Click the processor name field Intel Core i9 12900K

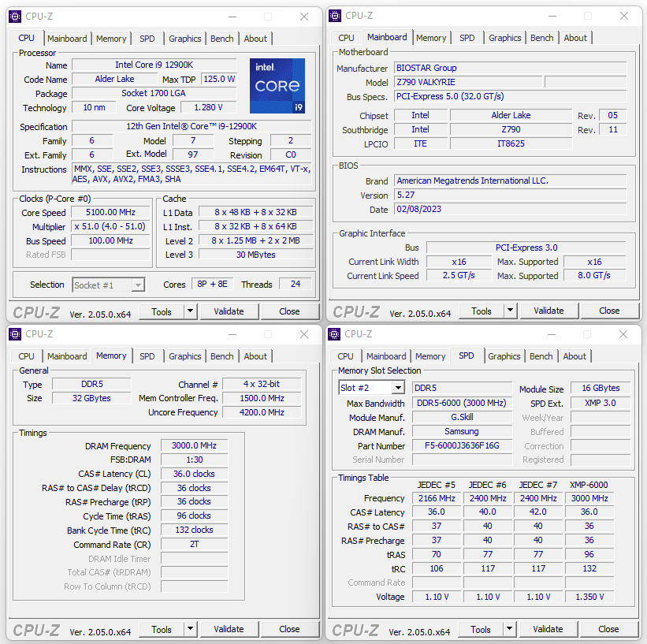click(154, 65)
